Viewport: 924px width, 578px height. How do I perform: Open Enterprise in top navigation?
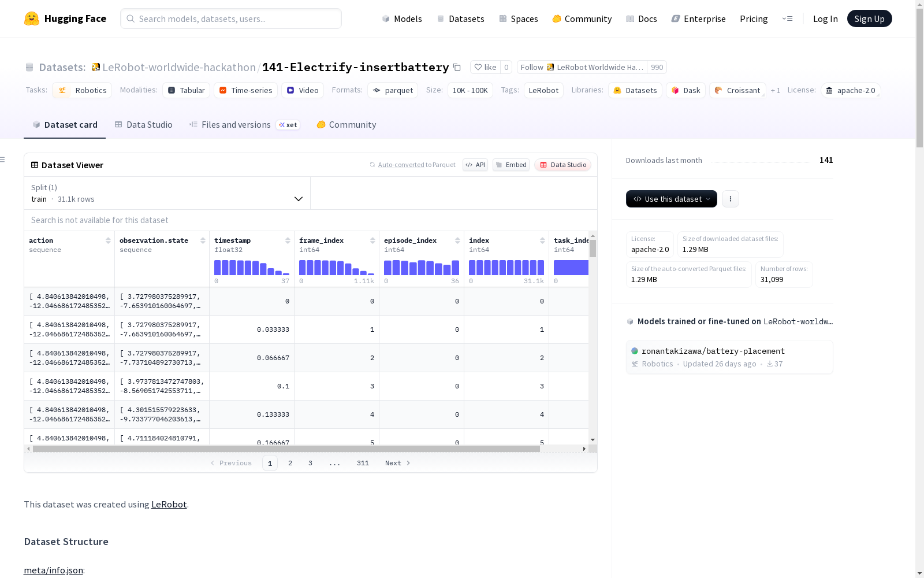pos(699,18)
